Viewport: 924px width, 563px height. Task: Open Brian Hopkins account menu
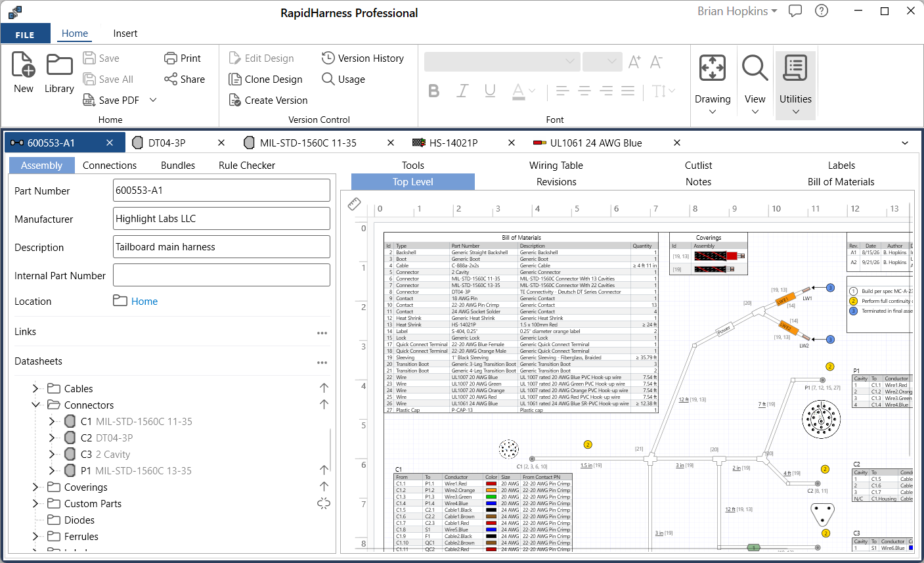737,11
